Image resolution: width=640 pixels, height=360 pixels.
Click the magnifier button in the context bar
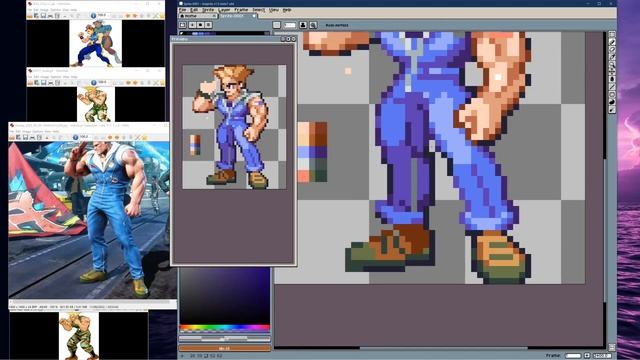coord(313,25)
